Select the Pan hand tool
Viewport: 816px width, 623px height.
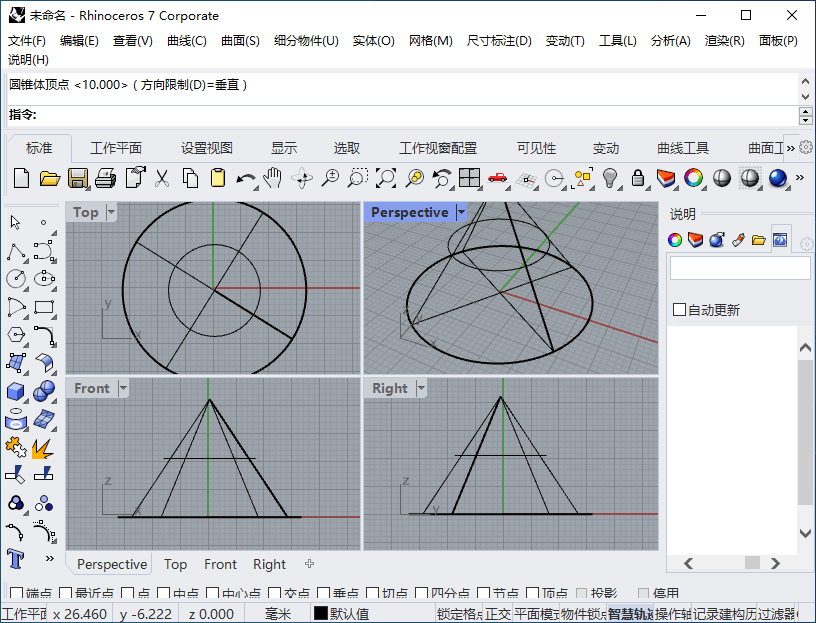(x=273, y=178)
